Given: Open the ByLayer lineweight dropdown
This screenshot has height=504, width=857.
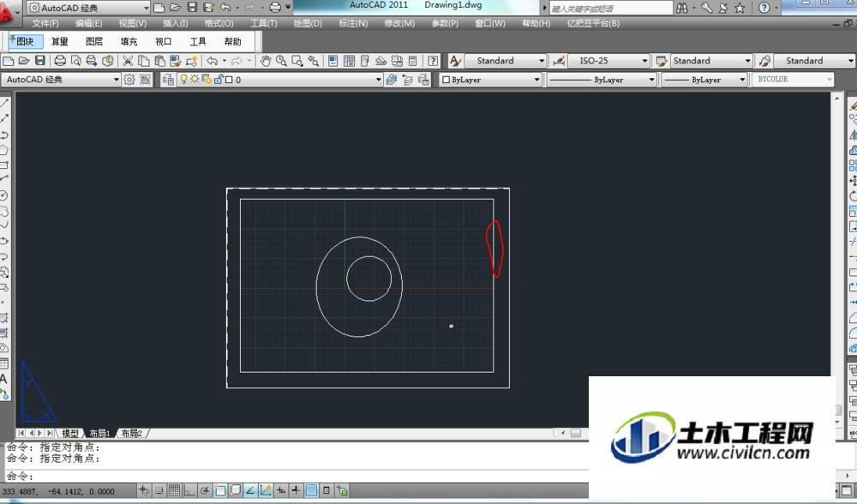Looking at the screenshot, I should 704,80.
